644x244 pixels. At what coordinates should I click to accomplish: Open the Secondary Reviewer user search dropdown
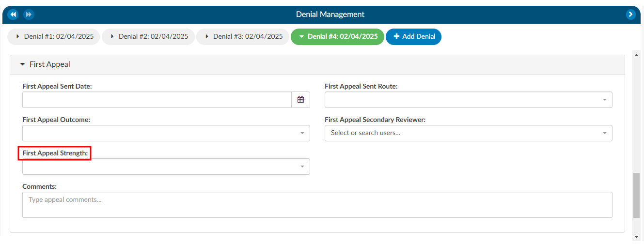click(468, 133)
